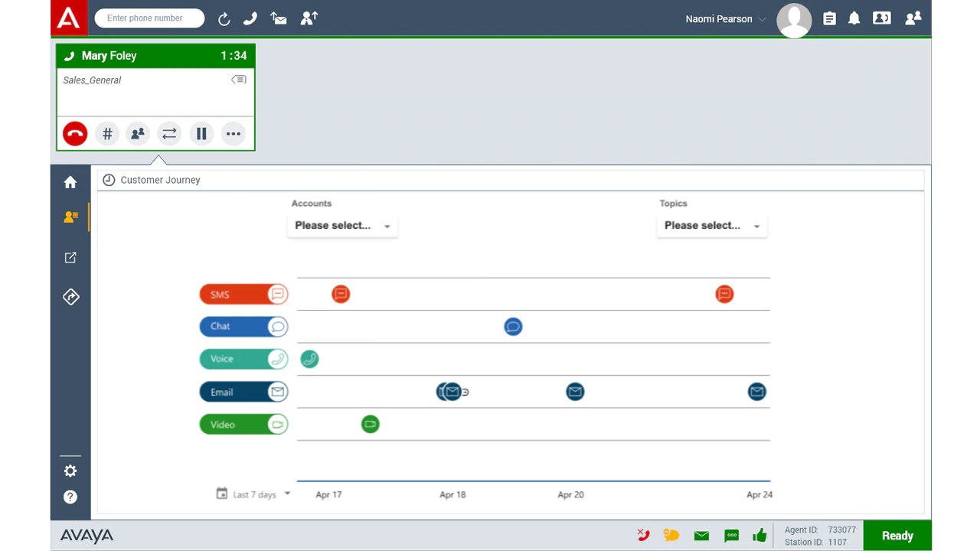The image size is (980, 551).
Task: Click the work code tag icon
Action: point(239,80)
